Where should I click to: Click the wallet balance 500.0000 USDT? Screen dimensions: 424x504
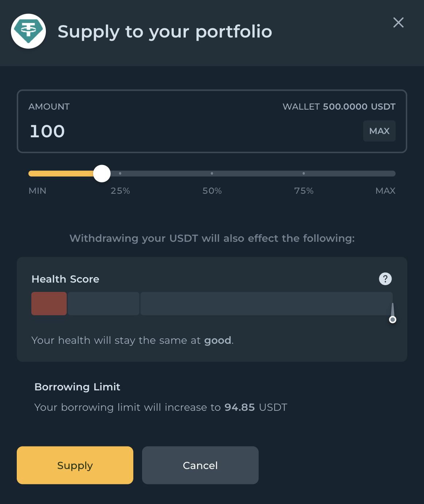(x=359, y=107)
